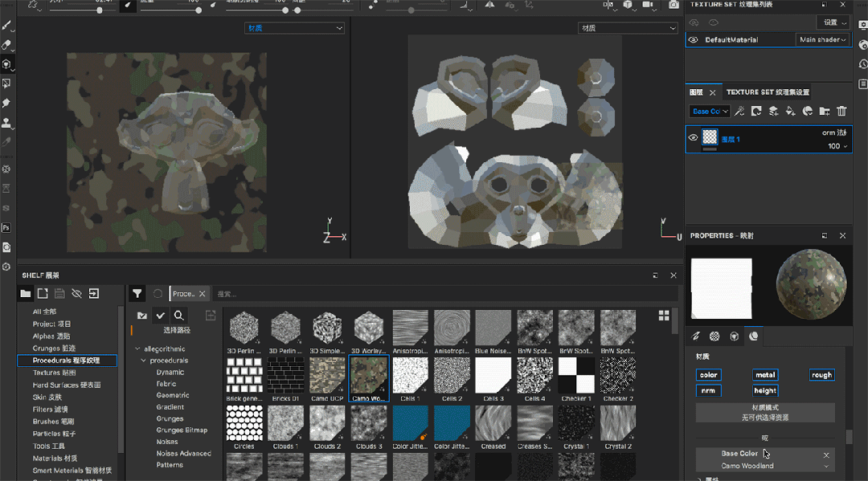Image resolution: width=868 pixels, height=481 pixels.
Task: Close the Proce.. filter tag
Action: 202,294
